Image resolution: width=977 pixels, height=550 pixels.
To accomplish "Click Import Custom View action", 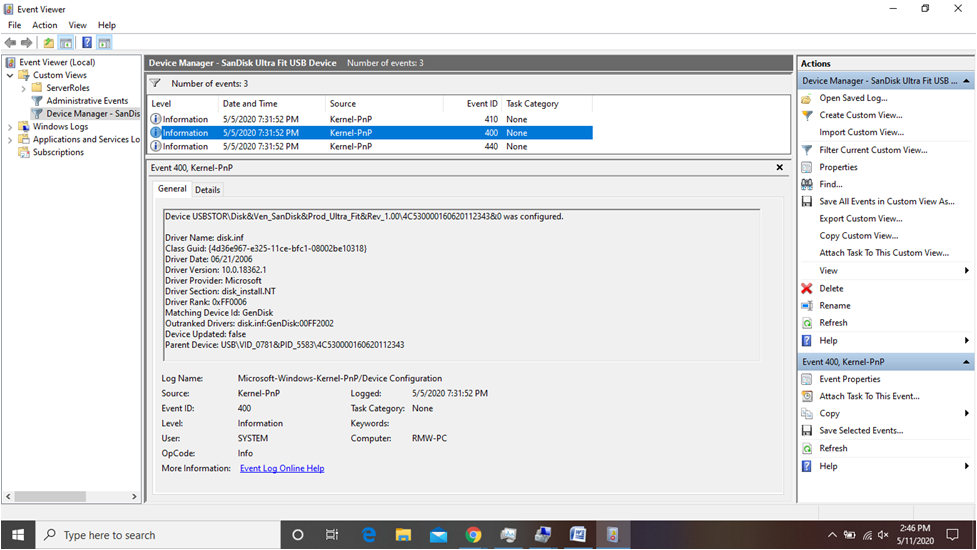I will point(861,132).
